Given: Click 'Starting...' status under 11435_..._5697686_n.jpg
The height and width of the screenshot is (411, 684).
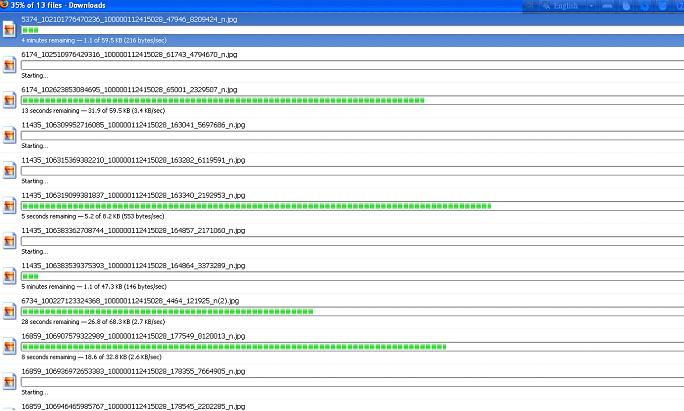Looking at the screenshot, I should (34, 146).
